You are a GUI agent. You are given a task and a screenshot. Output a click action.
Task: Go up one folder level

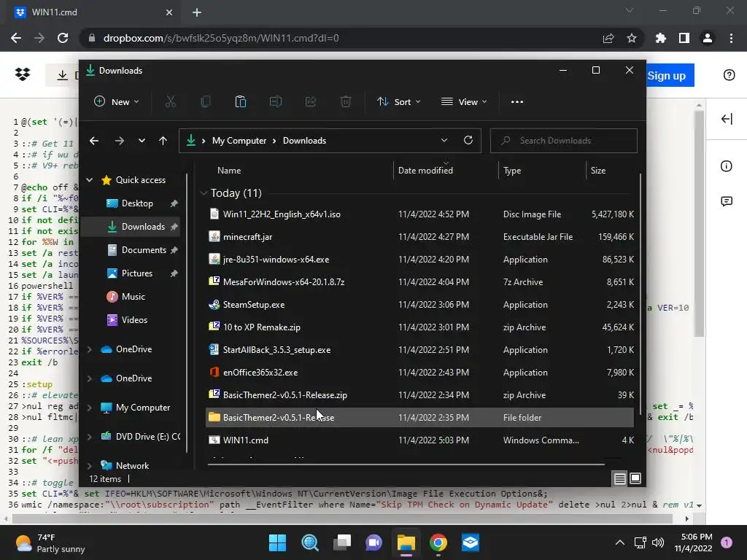[x=163, y=141]
